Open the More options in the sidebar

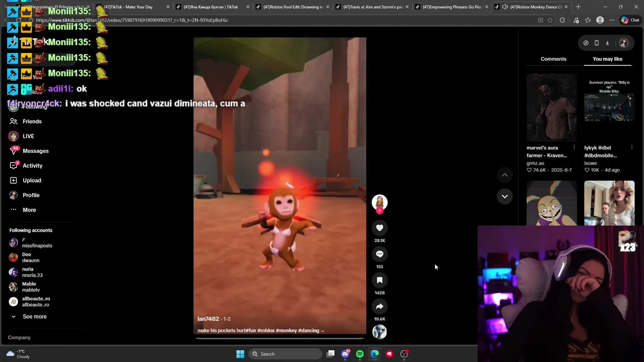pyautogui.click(x=29, y=210)
